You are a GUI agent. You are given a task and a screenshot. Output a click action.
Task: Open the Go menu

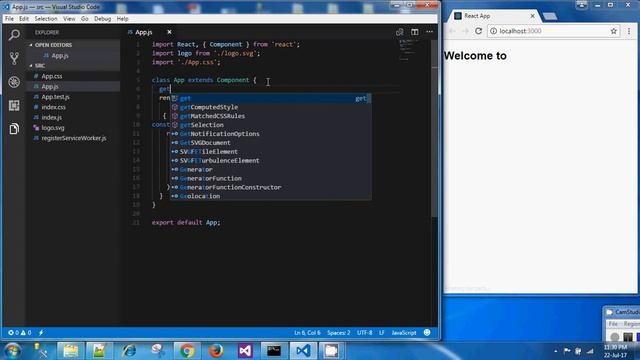click(84, 19)
